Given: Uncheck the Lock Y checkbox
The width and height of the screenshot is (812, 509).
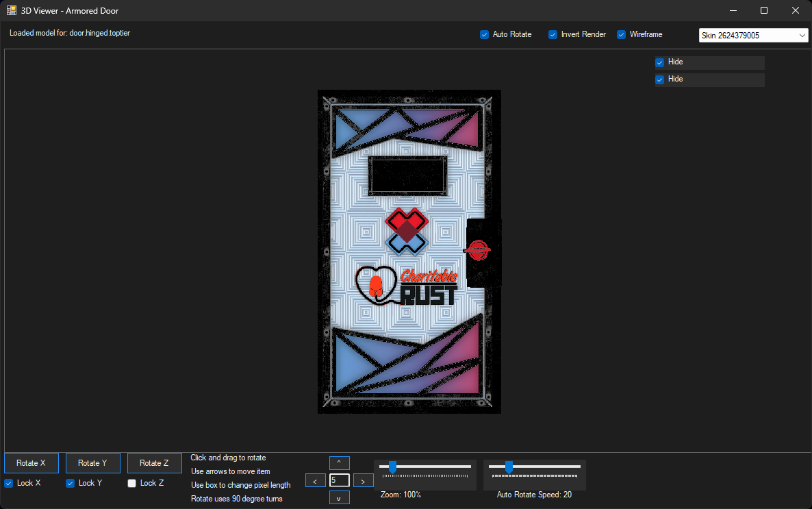Looking at the screenshot, I should click(x=70, y=483).
